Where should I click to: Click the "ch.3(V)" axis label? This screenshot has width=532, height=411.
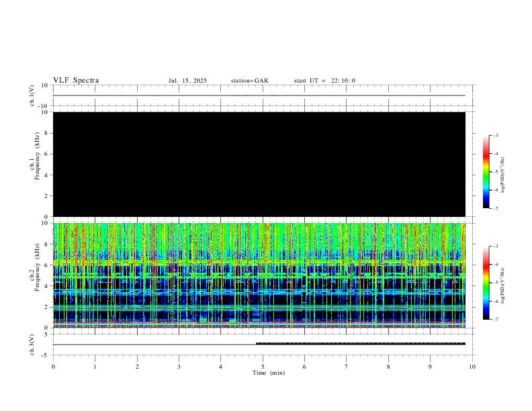(32, 345)
